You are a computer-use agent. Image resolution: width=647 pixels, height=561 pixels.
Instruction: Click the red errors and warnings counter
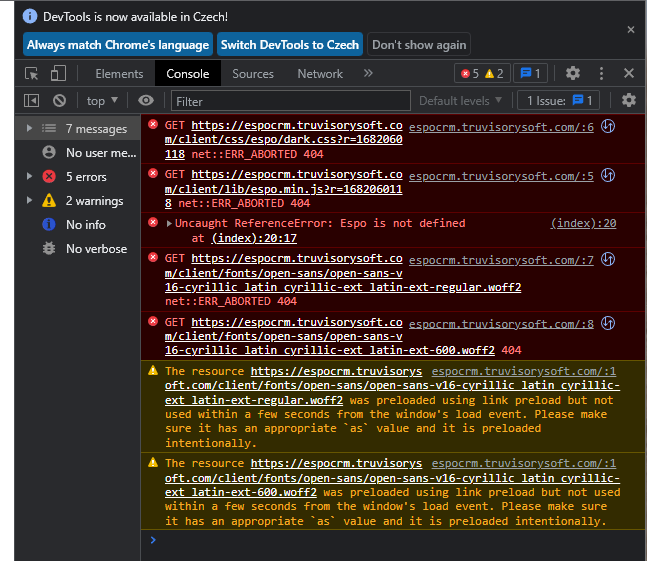click(x=480, y=73)
